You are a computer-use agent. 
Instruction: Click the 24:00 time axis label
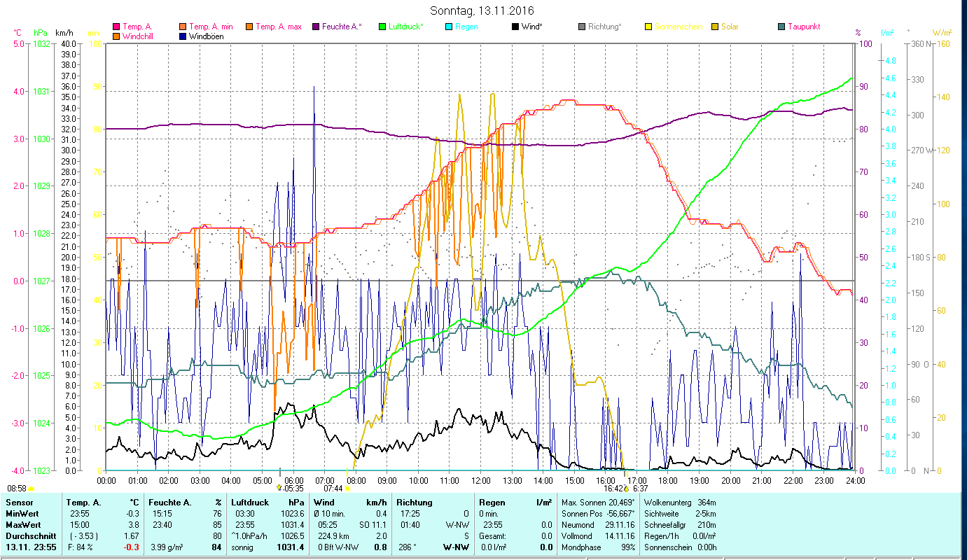[x=855, y=480]
